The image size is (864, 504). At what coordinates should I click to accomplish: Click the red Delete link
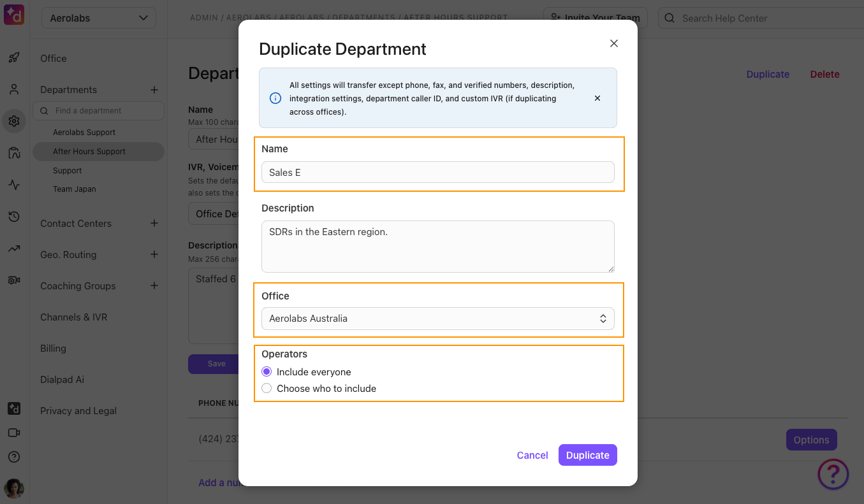824,75
